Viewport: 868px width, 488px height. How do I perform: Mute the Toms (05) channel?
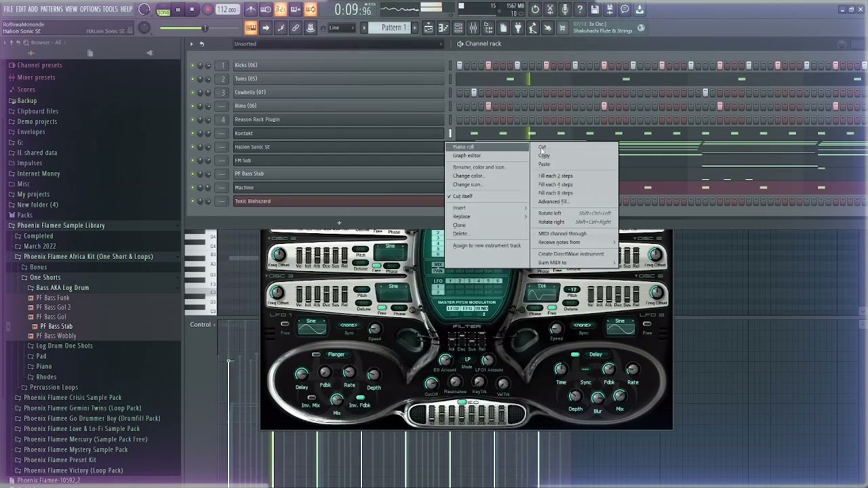[193, 79]
